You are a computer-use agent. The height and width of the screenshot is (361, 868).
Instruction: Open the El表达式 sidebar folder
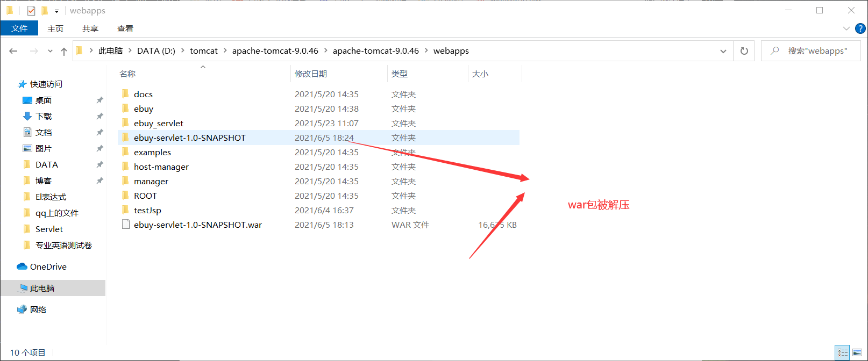[51, 197]
